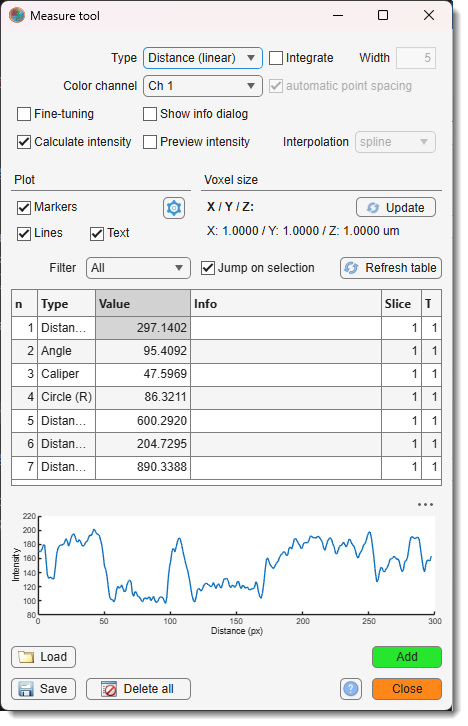Image resolution: width=468 pixels, height=726 pixels.
Task: Select the value 890.3388 cell
Action: 143,467
